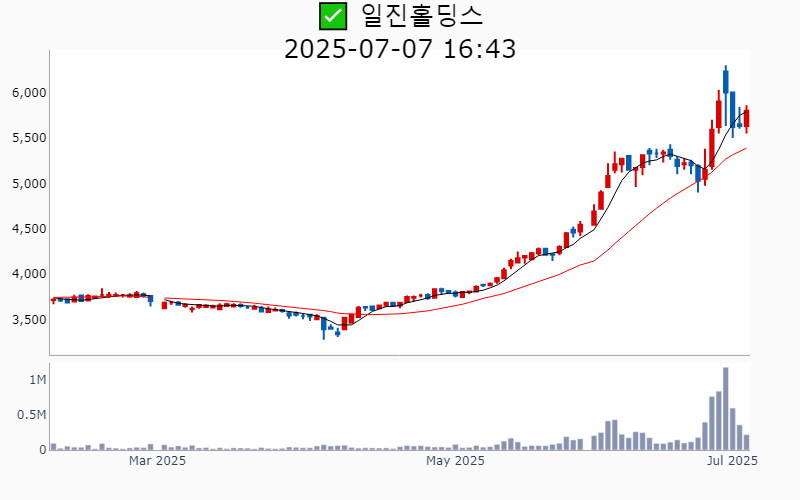Click the 6,000 price axis label
This screenshot has width=800, height=500.
[29, 93]
